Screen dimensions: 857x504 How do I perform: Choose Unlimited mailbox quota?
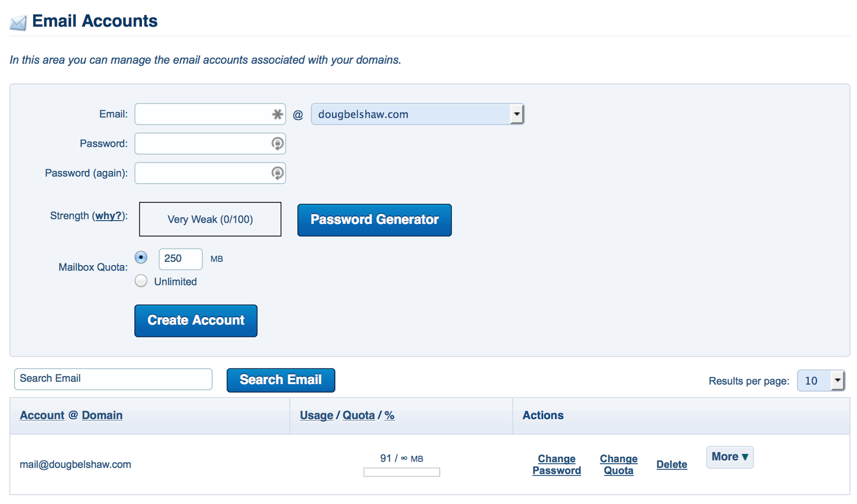(141, 281)
